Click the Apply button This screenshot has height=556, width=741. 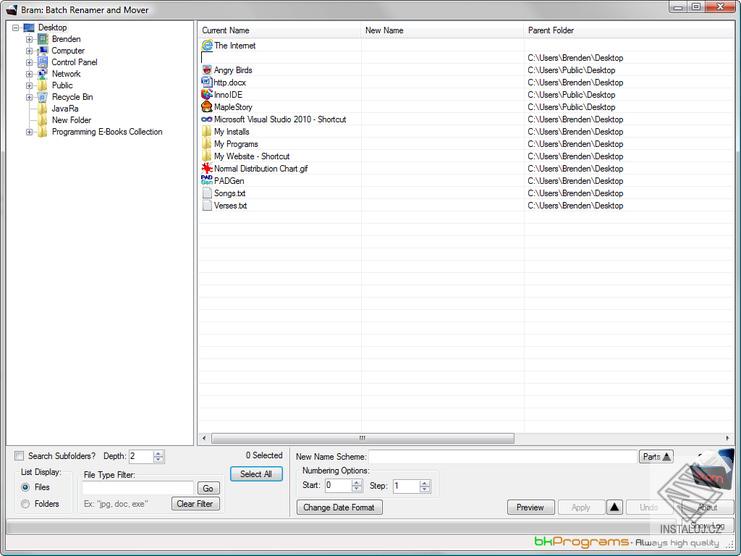pos(581,507)
